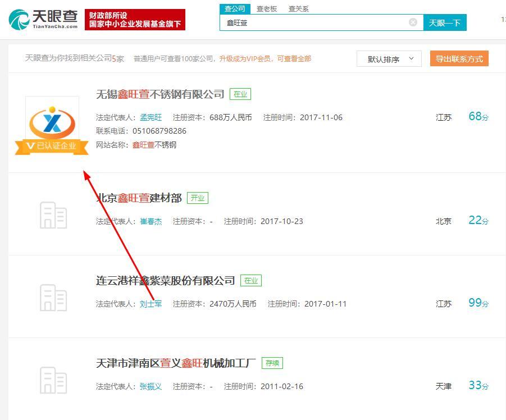Click the 在业 status tag of 连云港祥鑫紫菜
This screenshot has width=506, height=420.
(250, 281)
